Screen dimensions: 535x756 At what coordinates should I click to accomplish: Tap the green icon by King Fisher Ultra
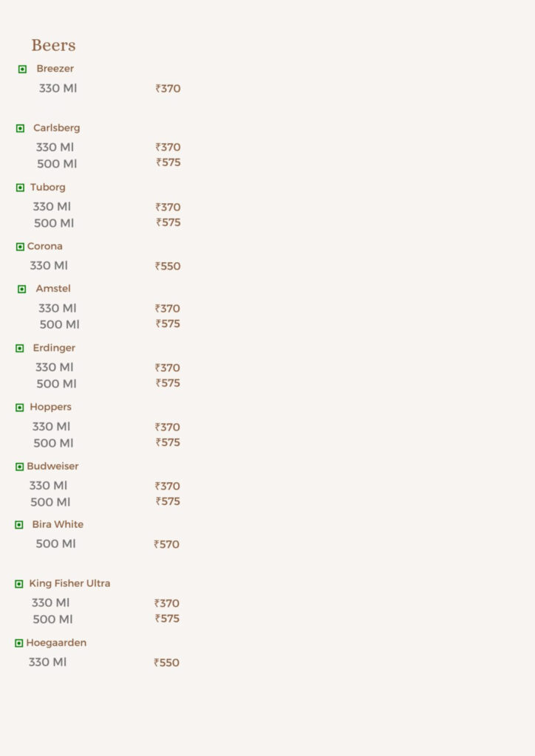19,584
